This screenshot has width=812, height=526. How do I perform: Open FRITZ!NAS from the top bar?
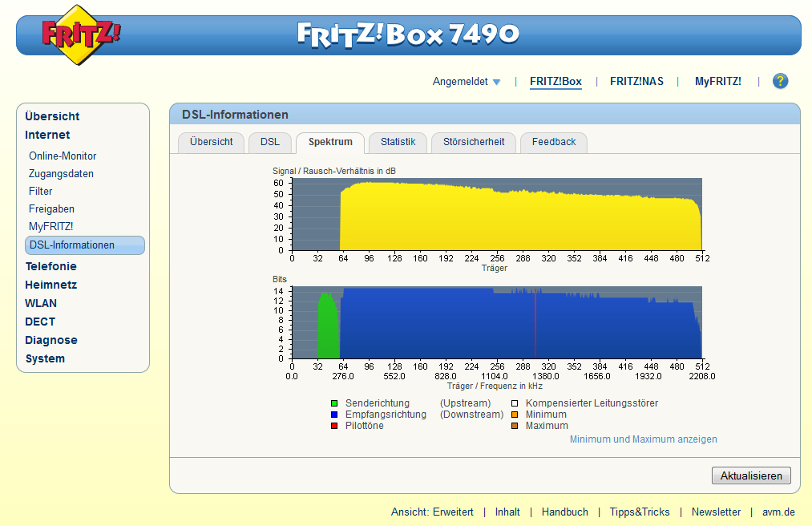click(x=636, y=81)
